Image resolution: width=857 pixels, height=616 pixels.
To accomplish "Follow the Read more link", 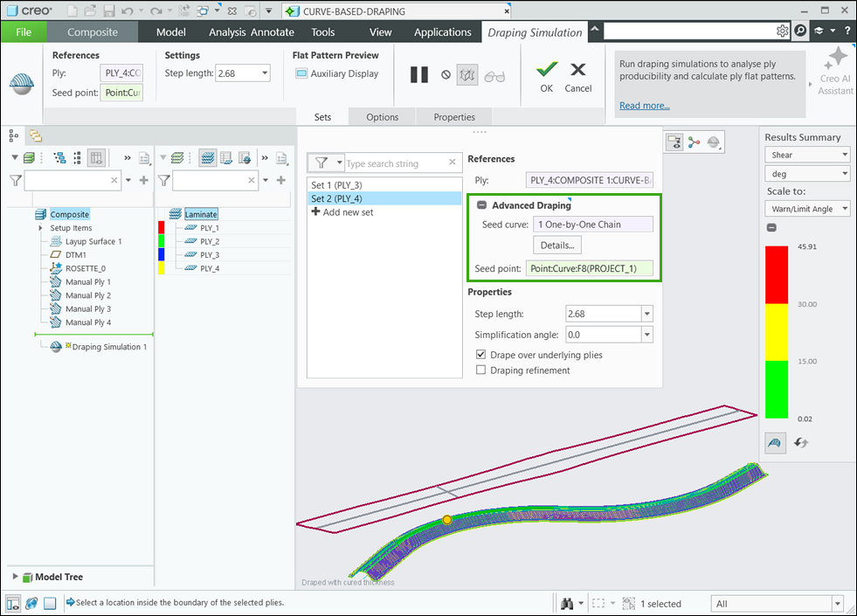I will [x=645, y=106].
